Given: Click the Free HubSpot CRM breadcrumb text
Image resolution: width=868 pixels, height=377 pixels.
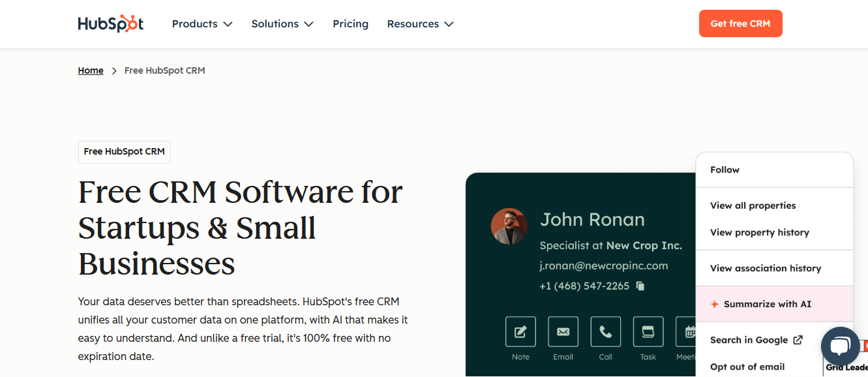Looking at the screenshot, I should 165,70.
